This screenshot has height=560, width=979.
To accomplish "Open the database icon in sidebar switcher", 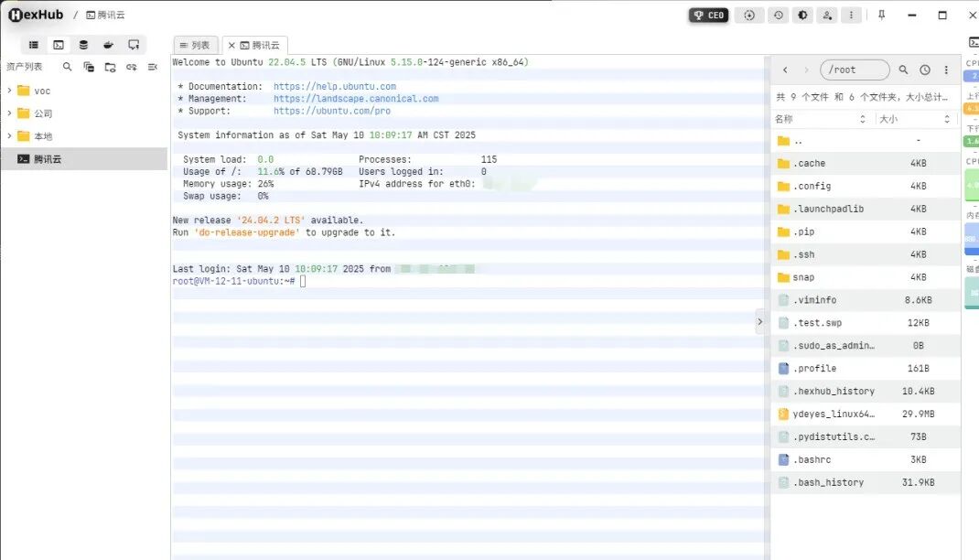I will pos(83,45).
